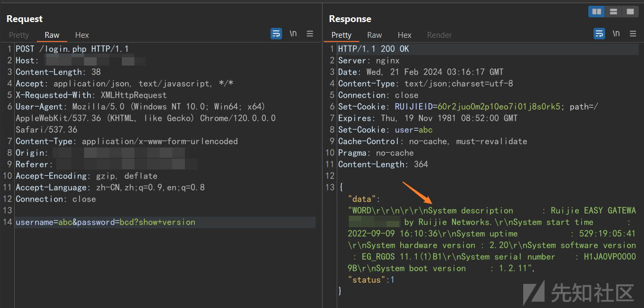The image size is (644, 308).
Task: Click the 'Set-Cookie: RUIJIEID' response header
Action: pyautogui.click(x=468, y=107)
